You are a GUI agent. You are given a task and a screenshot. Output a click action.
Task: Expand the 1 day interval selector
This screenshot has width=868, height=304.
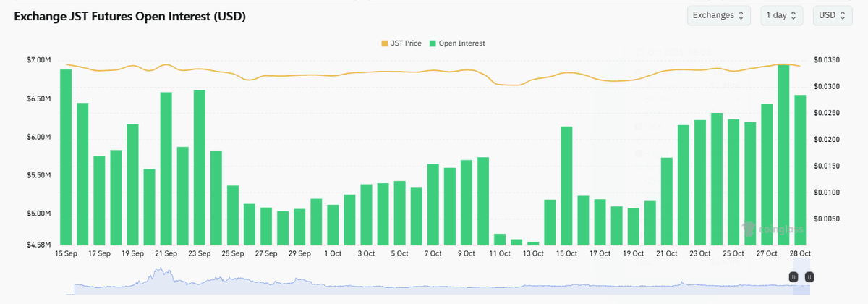click(781, 15)
